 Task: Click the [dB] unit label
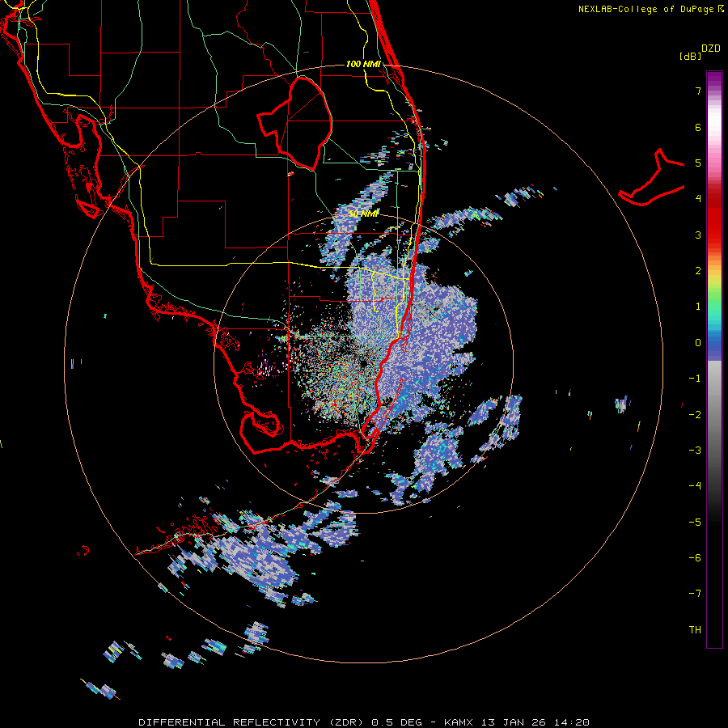(x=690, y=56)
